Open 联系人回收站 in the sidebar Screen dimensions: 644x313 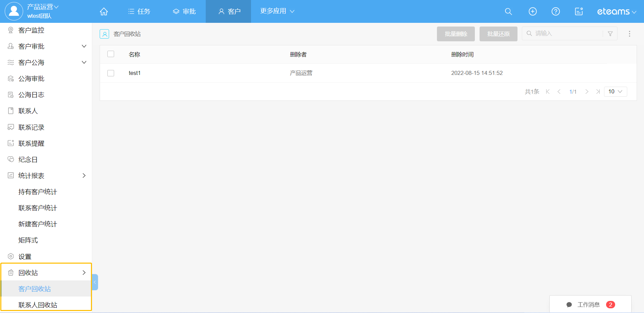coord(38,305)
